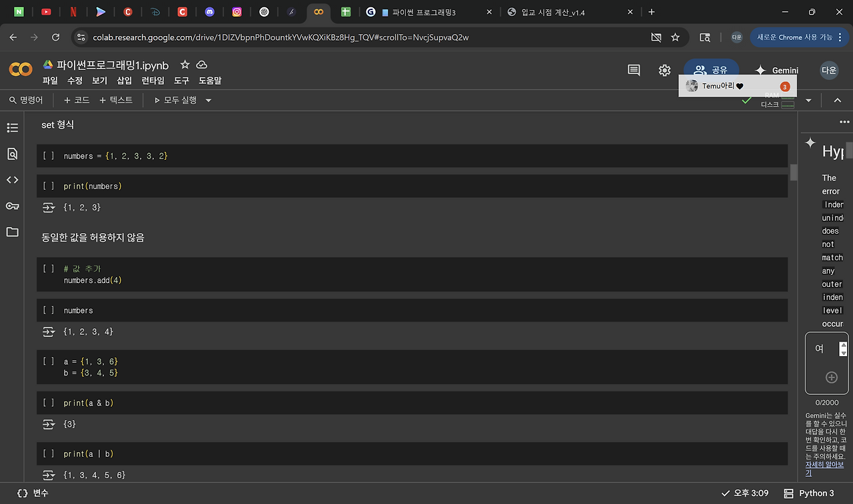The image size is (853, 504).
Task: Click the Chrome profile icon 다운
Action: click(736, 37)
